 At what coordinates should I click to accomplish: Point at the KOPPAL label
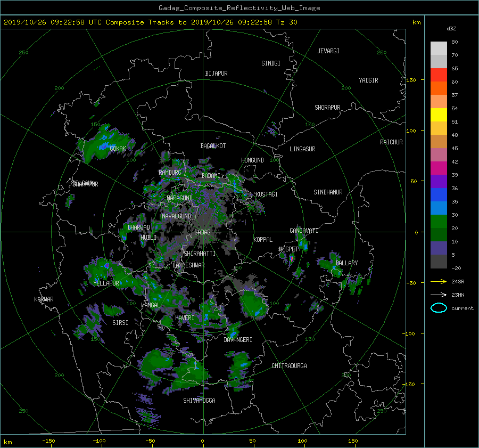coord(263,240)
